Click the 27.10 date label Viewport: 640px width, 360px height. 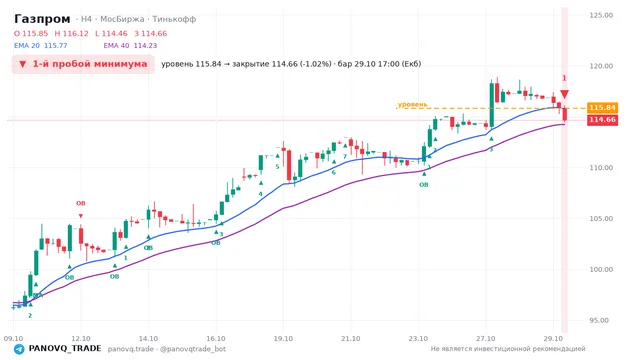point(485,338)
